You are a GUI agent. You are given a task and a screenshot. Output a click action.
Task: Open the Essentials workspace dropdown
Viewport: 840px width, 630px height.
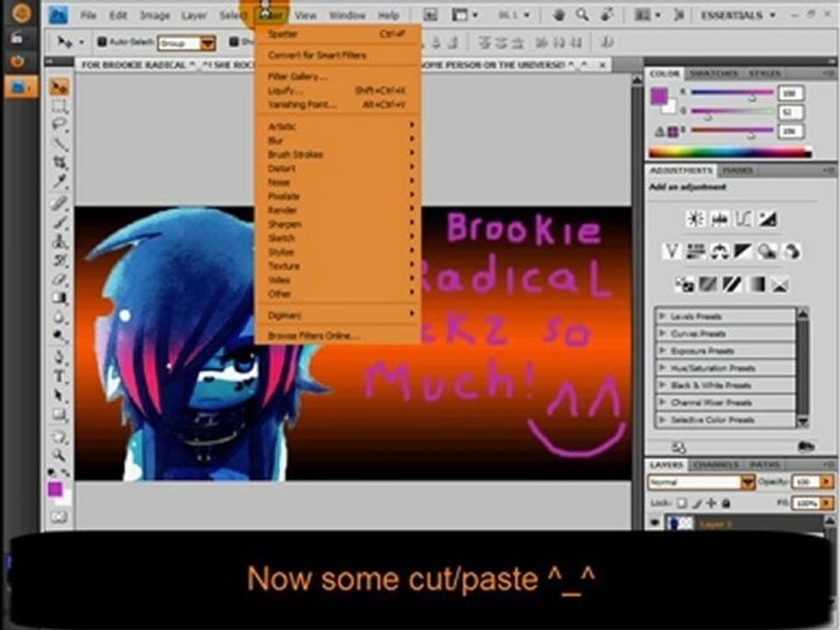[738, 15]
